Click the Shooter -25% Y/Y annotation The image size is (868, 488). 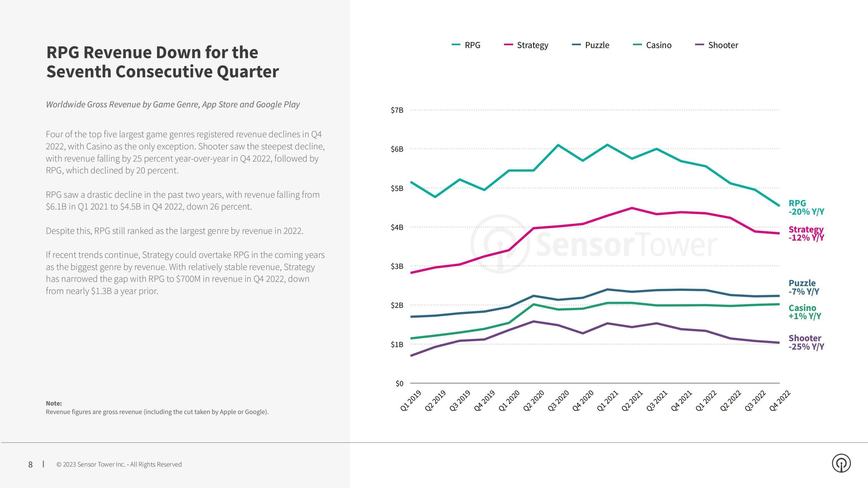pyautogui.click(x=806, y=342)
